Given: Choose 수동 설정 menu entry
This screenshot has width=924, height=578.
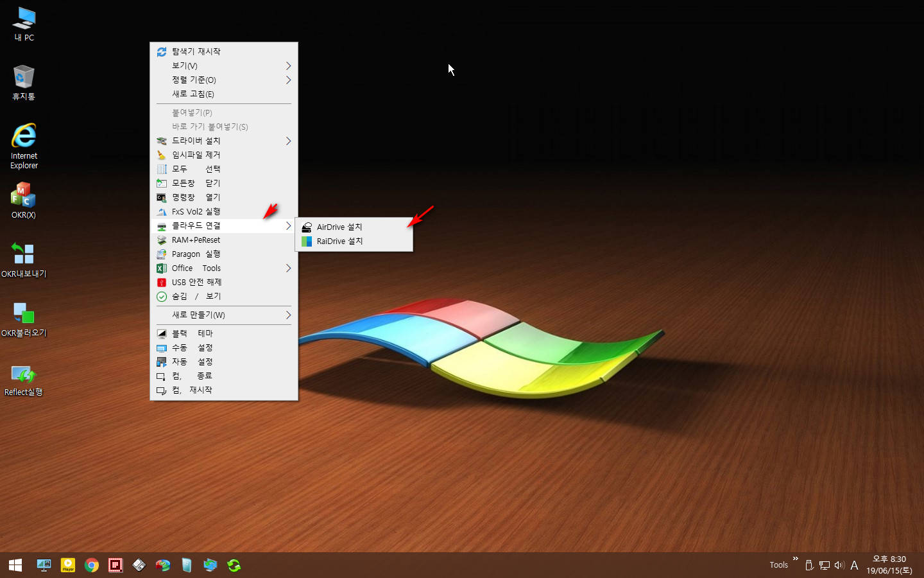Looking at the screenshot, I should [x=224, y=347].
